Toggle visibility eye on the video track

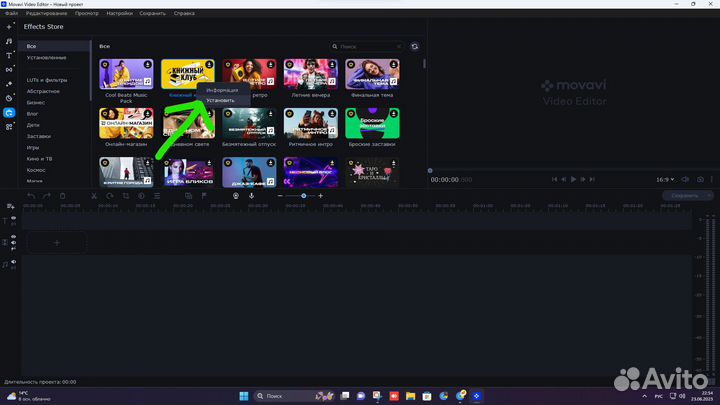(x=14, y=237)
